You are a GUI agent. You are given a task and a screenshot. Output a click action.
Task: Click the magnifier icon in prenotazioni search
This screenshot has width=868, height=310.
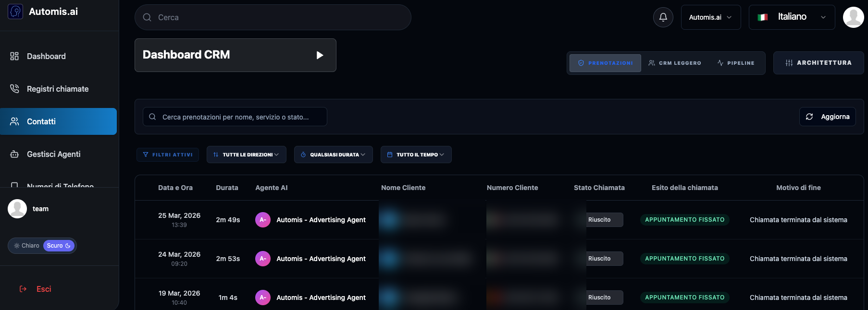click(152, 117)
